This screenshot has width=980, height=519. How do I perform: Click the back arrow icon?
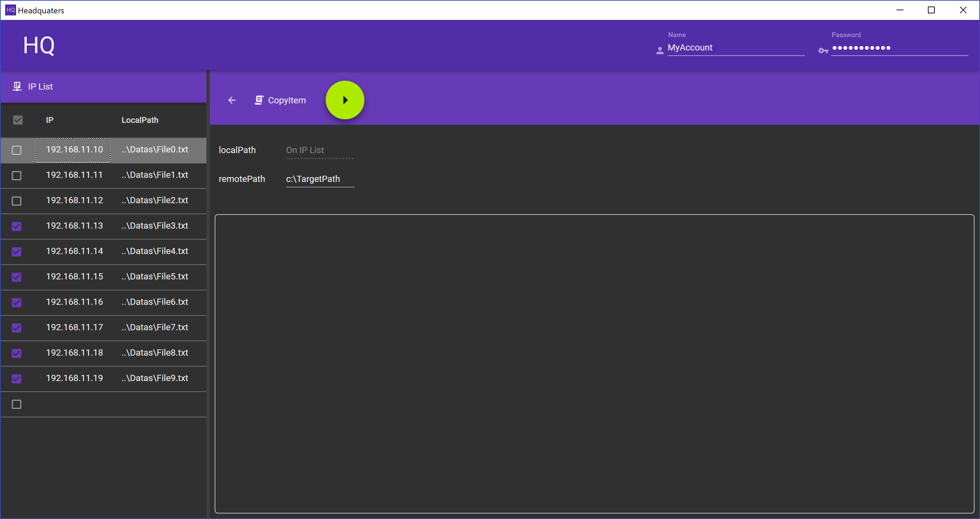232,100
